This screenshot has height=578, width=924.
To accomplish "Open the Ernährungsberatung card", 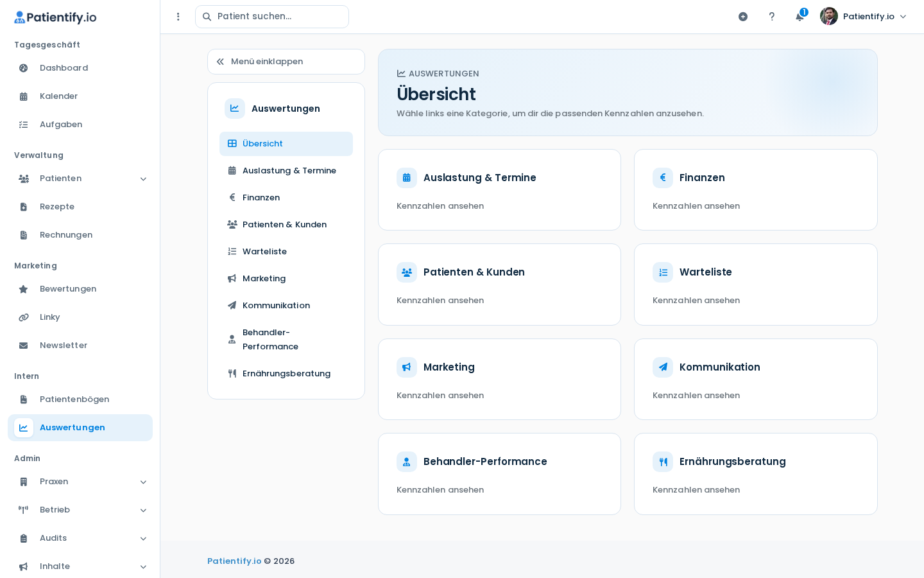I will click(756, 474).
